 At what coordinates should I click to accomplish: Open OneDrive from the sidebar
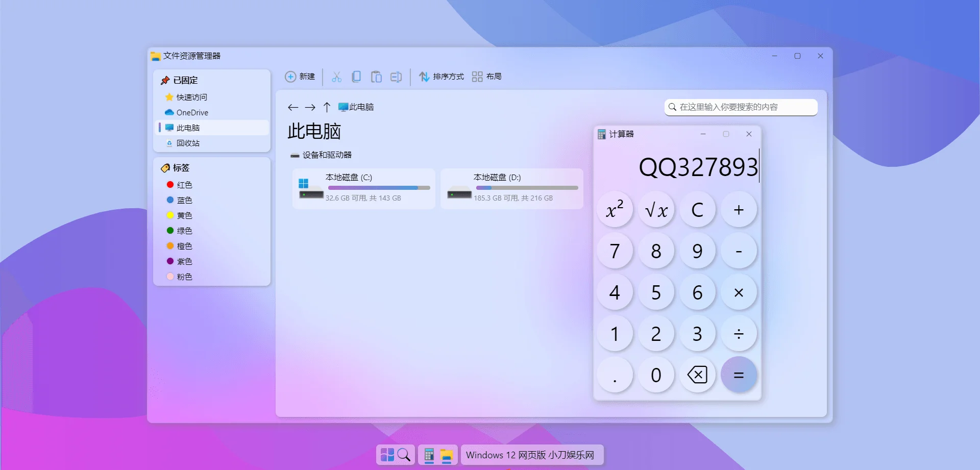[191, 112]
